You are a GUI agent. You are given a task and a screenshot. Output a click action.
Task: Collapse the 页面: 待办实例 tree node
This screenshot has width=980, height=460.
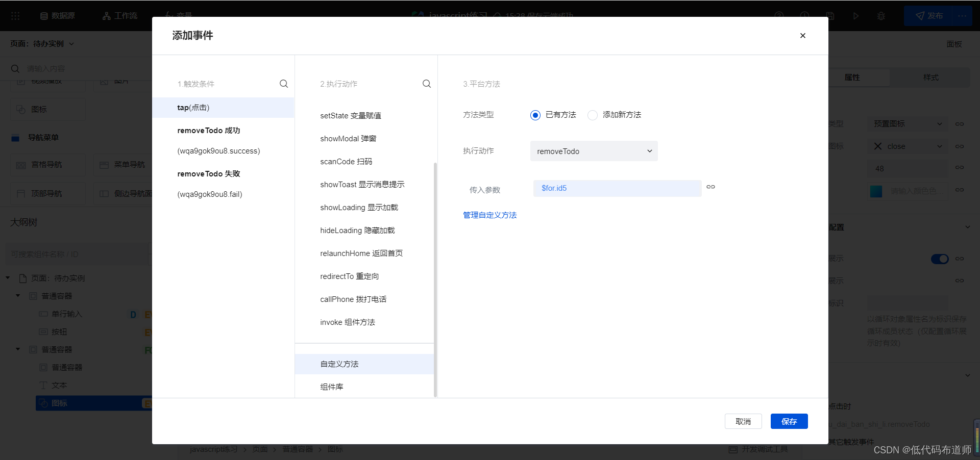pyautogui.click(x=8, y=278)
